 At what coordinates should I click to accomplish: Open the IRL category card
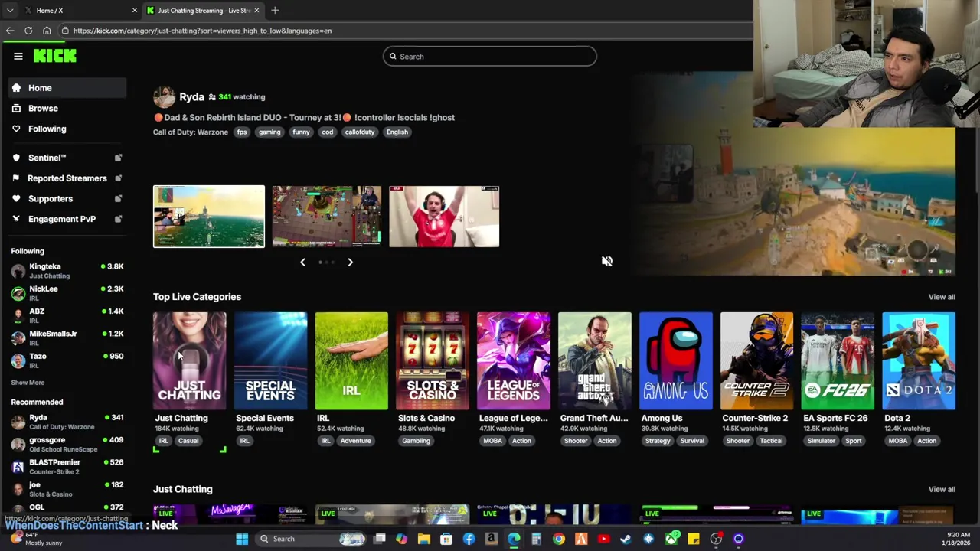tap(351, 360)
